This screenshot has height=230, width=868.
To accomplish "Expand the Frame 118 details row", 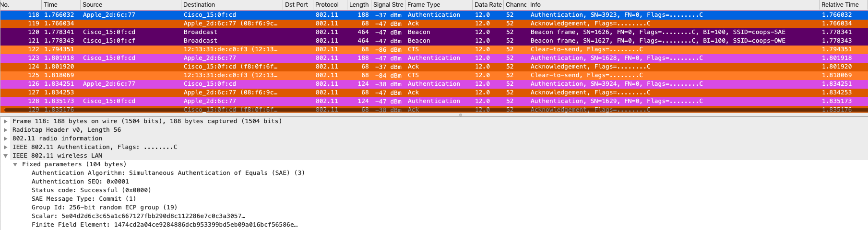I will click(x=6, y=121).
